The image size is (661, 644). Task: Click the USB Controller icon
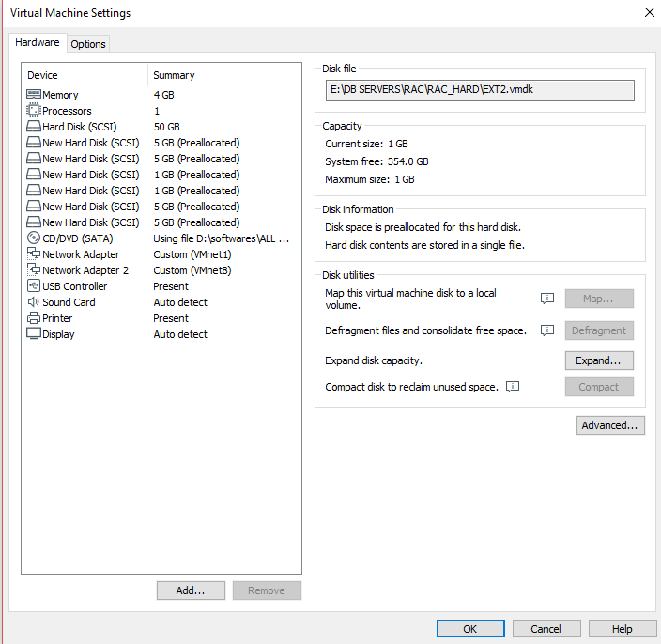pos(34,285)
